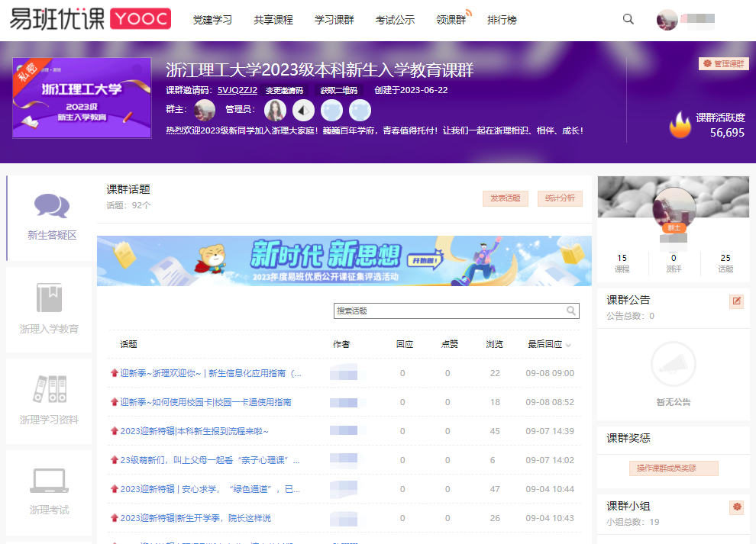
Task: Click the edit icon beside 课群公告
Action: click(736, 301)
